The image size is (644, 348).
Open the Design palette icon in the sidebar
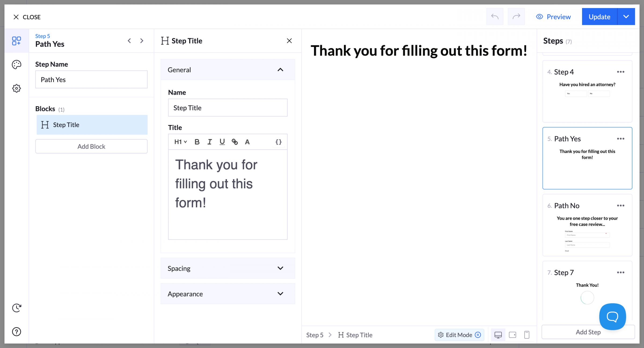(x=16, y=64)
